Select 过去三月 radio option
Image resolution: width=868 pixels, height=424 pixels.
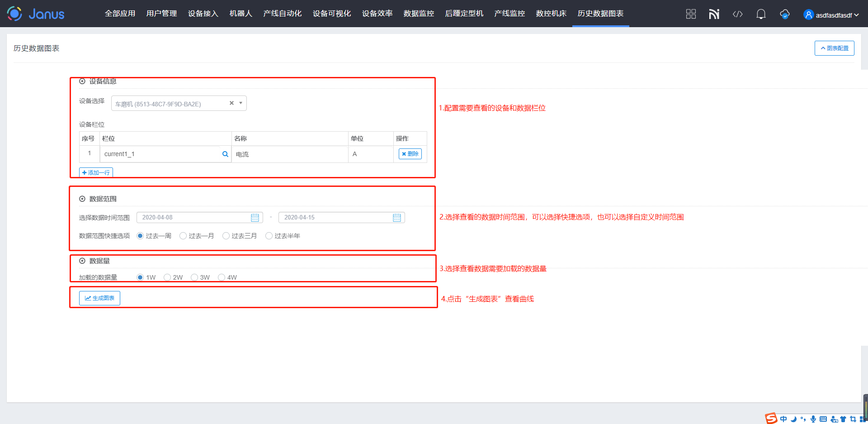click(226, 236)
